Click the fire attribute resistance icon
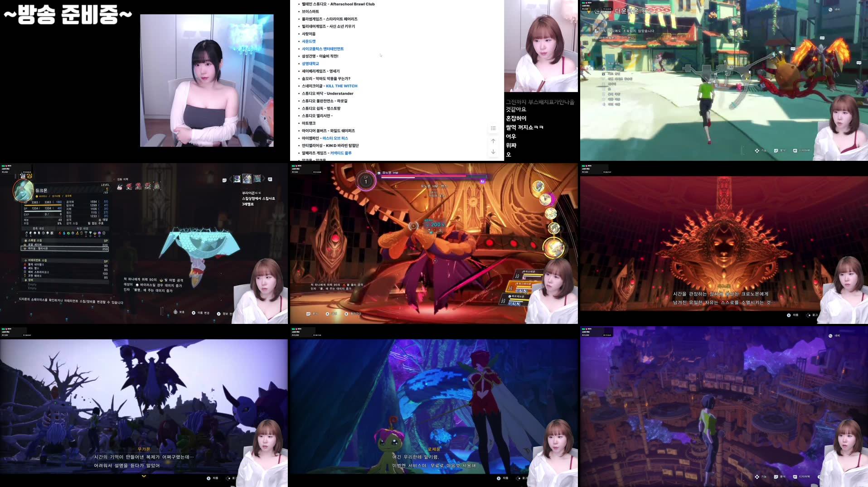Screen dimensions: 868x487 (x=59, y=233)
